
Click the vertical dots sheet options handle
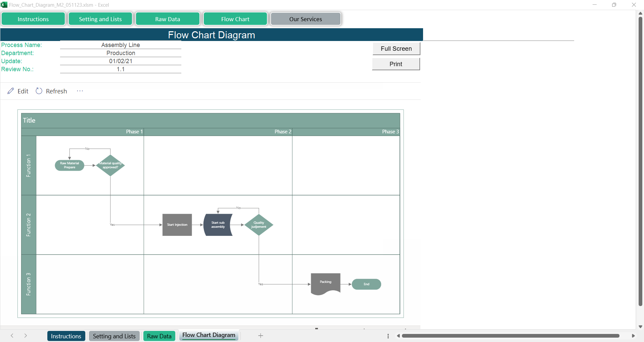[x=388, y=336]
